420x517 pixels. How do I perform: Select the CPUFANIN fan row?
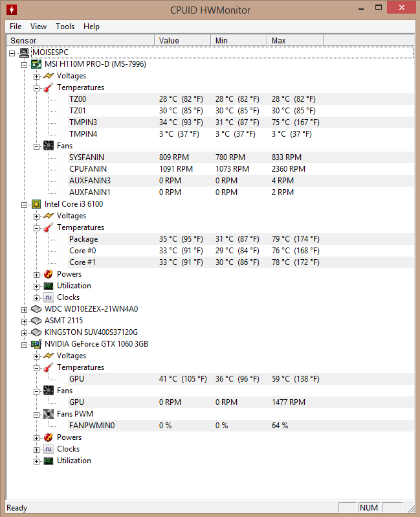pyautogui.click(x=210, y=169)
